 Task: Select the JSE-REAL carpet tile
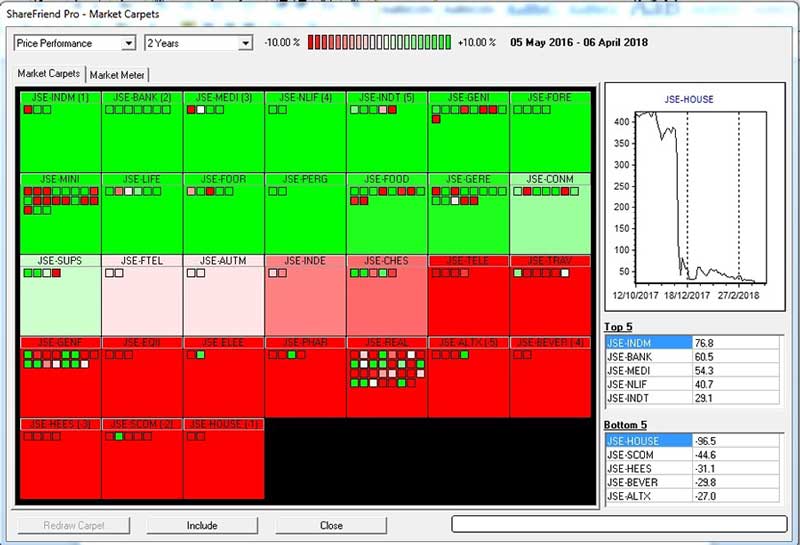(x=387, y=377)
